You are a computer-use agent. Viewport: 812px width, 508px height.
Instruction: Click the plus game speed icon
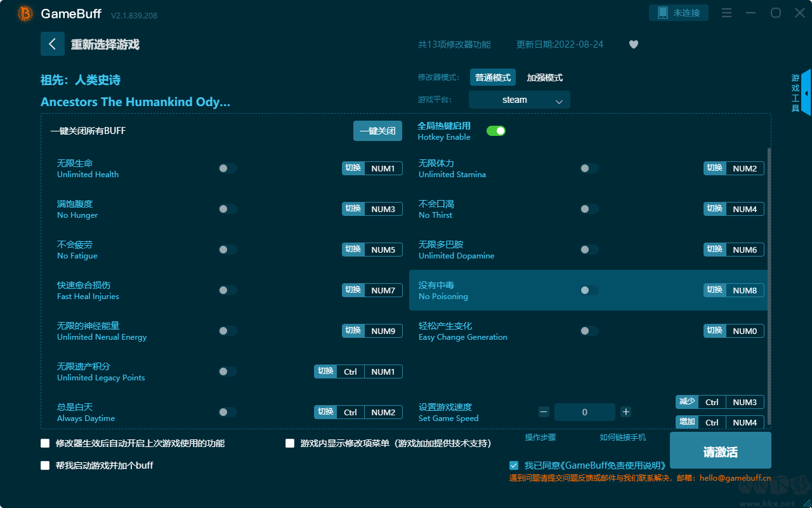coord(625,412)
